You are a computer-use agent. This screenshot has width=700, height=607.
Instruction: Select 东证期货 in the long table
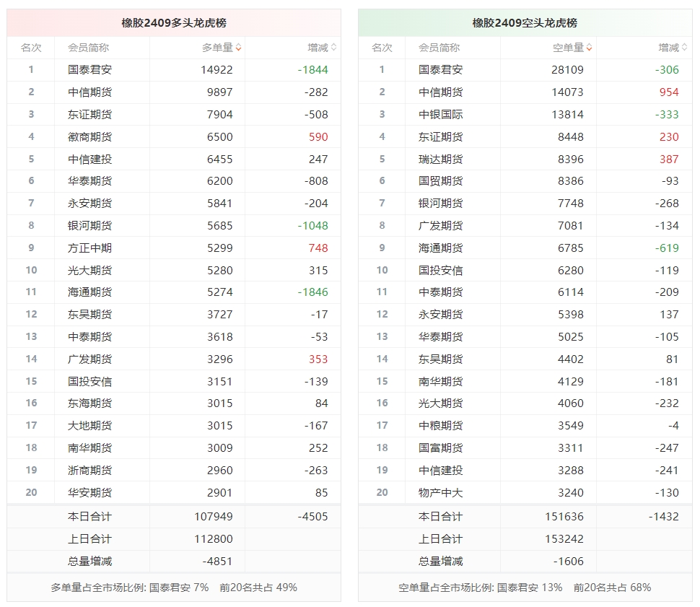point(89,114)
